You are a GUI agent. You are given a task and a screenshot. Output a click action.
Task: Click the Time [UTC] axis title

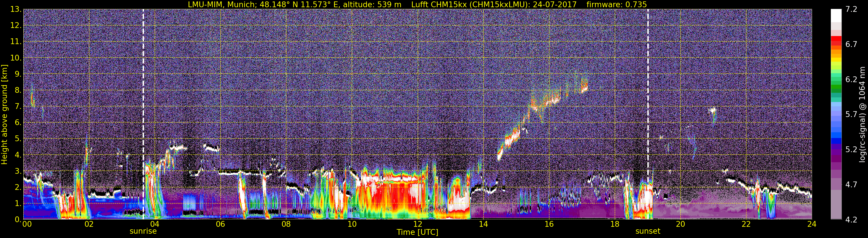pos(417,232)
